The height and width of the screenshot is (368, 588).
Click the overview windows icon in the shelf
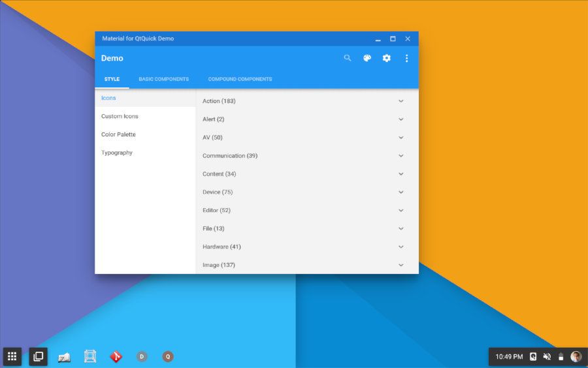[39, 356]
